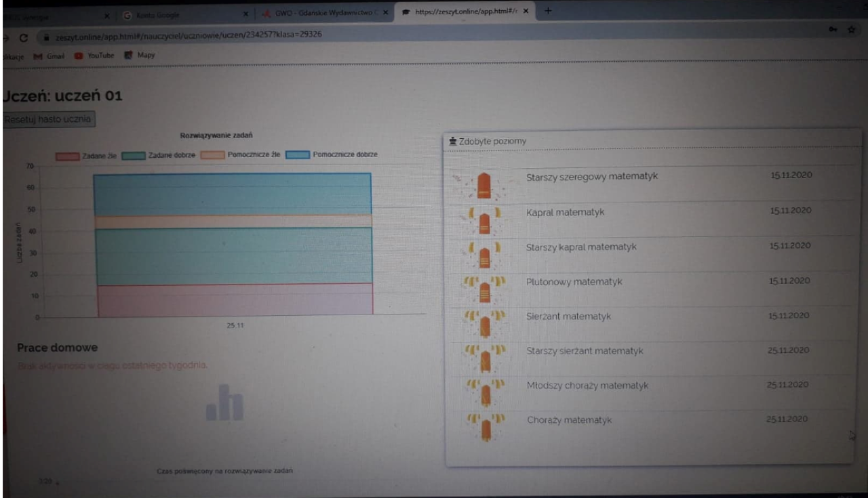Click the Chorąży matematyk rank badge icon
This screenshot has width=868, height=498.
485,427
